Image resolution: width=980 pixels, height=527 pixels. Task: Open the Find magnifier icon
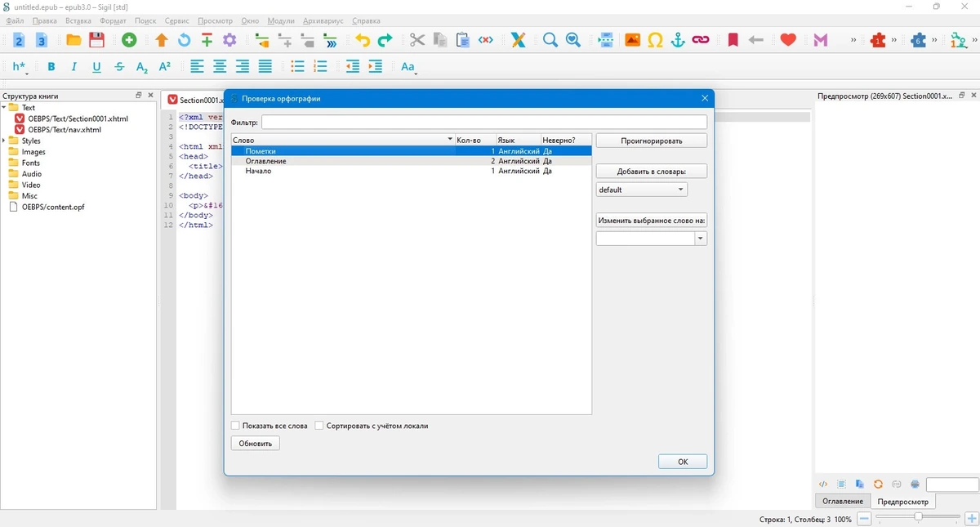pos(550,40)
